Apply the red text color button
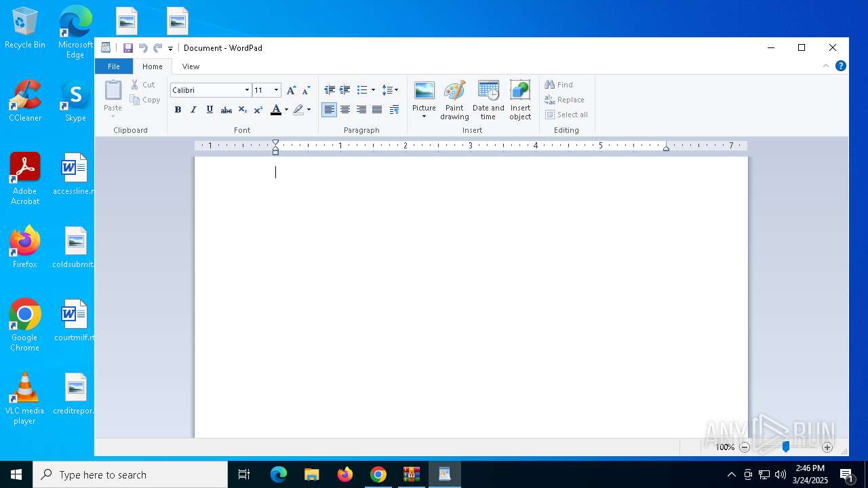 pos(276,110)
